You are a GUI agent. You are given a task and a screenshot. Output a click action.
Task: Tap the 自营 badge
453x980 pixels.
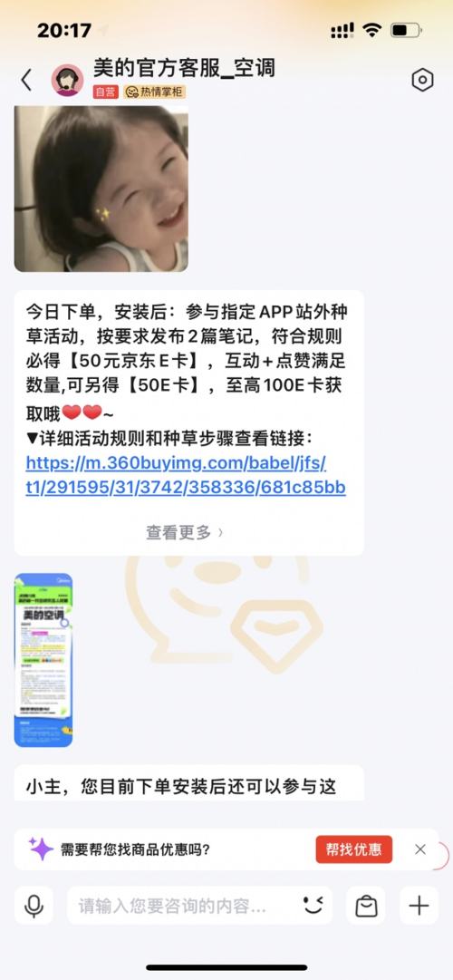click(x=106, y=92)
